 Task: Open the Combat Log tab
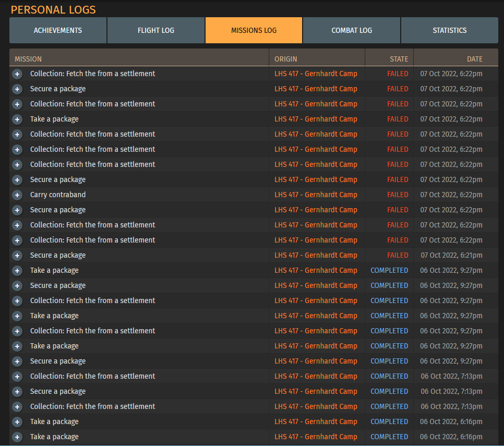352,30
